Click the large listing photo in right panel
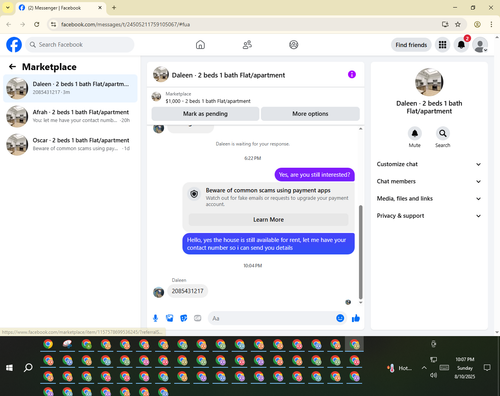The height and width of the screenshot is (396, 500). (429, 82)
